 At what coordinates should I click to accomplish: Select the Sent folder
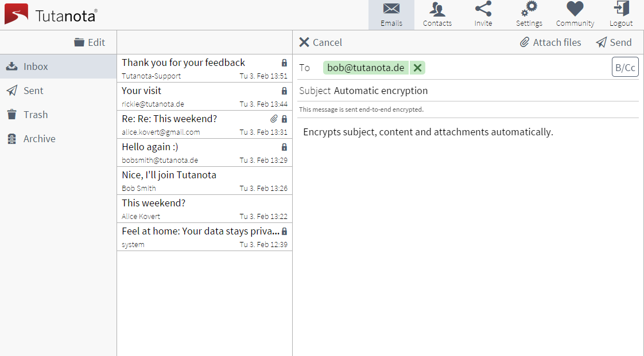click(33, 91)
